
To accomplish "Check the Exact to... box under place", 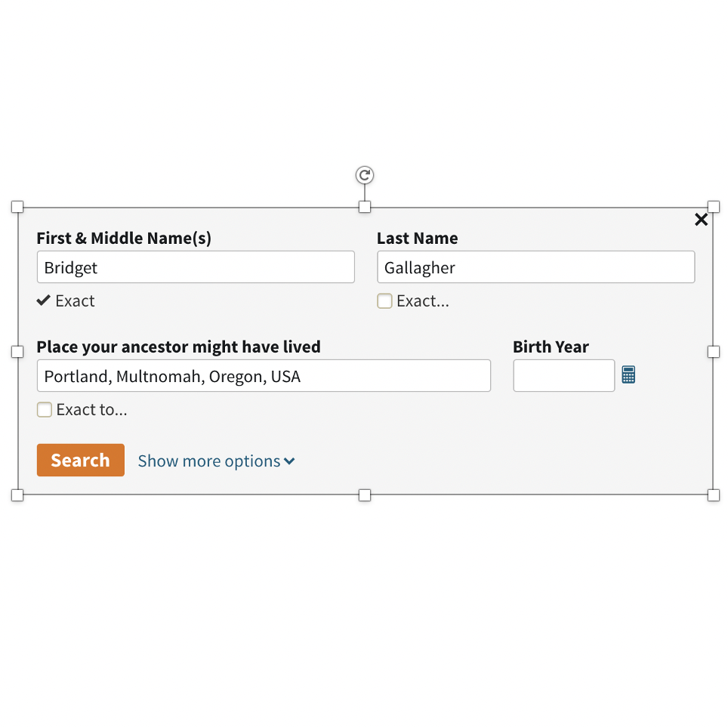I will (44, 409).
